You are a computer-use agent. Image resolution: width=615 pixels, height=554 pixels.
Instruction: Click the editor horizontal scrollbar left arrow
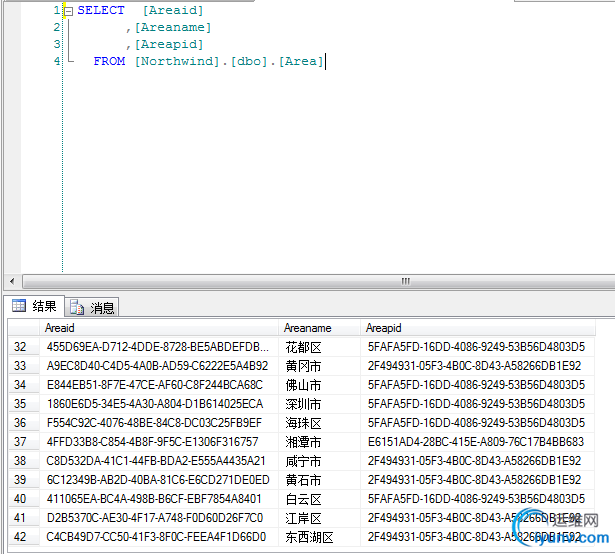[12, 281]
